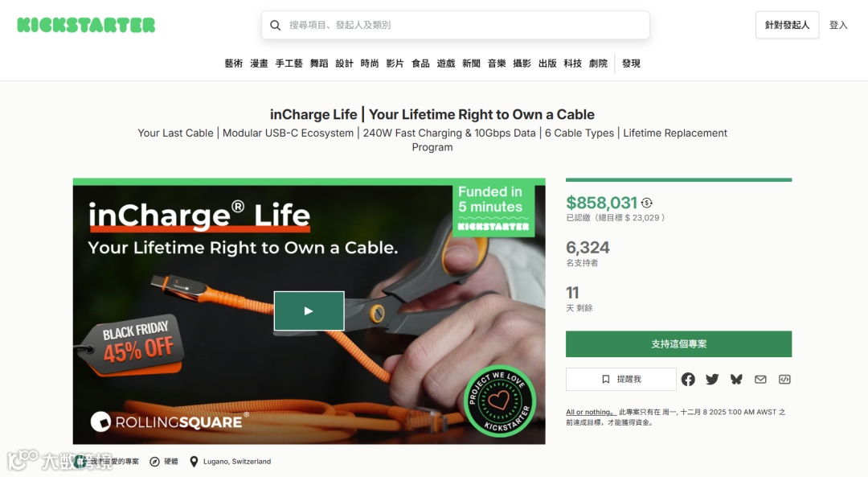Click the search magnifier icon
The width and height of the screenshot is (868, 477).
click(275, 25)
